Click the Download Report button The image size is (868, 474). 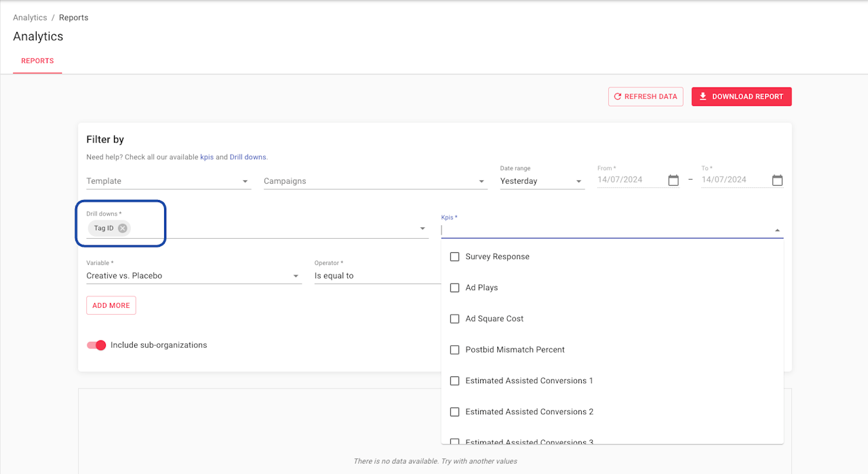(x=741, y=97)
